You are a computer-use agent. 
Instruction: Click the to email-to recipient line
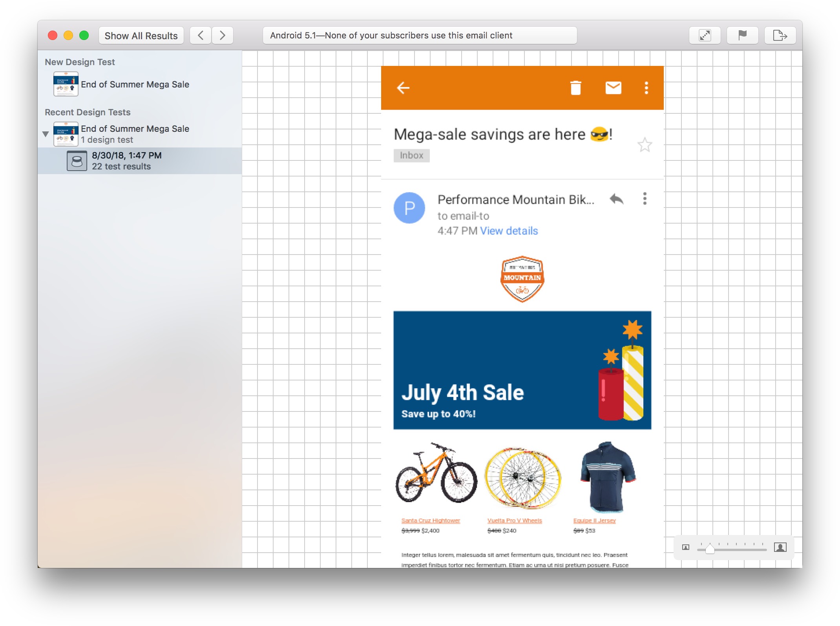(463, 216)
